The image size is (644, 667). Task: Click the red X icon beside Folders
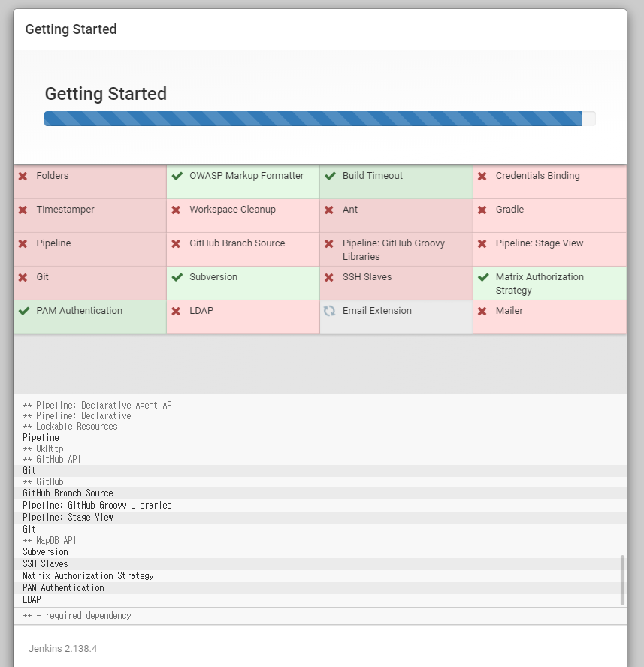[x=23, y=176]
